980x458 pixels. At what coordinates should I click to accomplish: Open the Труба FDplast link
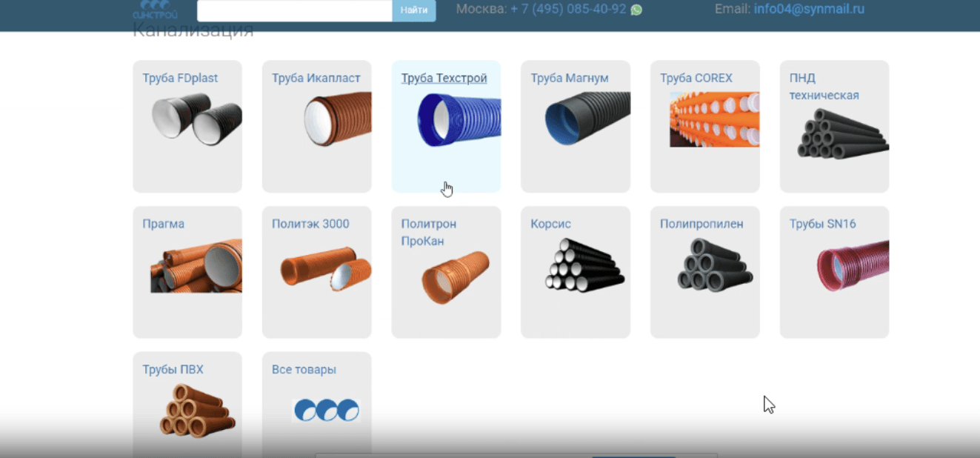tap(180, 78)
